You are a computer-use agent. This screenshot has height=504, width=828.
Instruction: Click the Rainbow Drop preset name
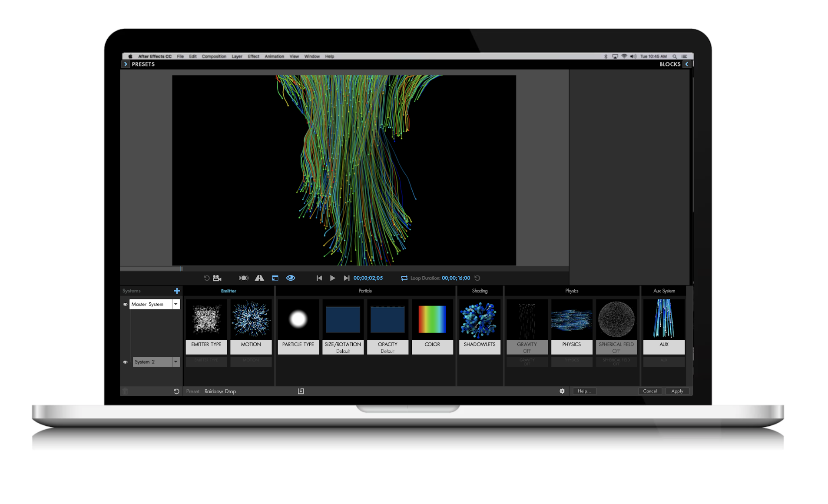click(220, 391)
